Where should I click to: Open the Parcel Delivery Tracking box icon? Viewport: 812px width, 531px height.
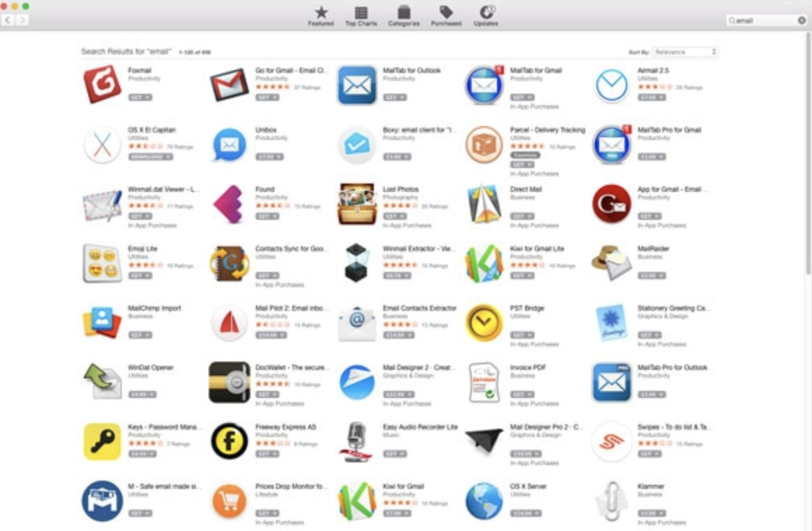tap(484, 144)
